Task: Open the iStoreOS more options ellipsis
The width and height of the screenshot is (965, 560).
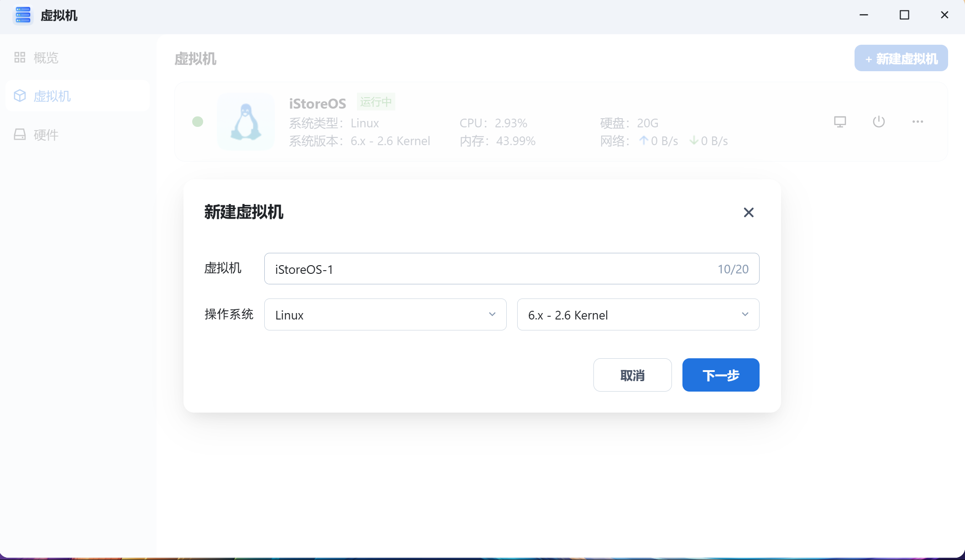Action: pyautogui.click(x=918, y=122)
